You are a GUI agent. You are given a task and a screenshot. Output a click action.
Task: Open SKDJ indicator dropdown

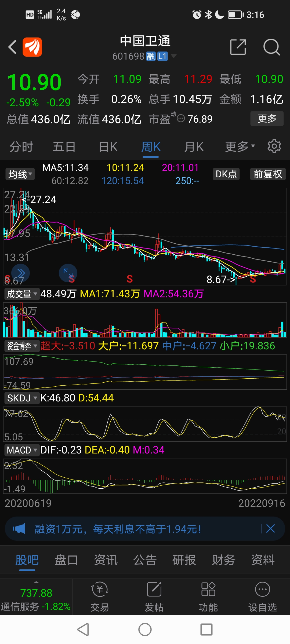(22, 398)
